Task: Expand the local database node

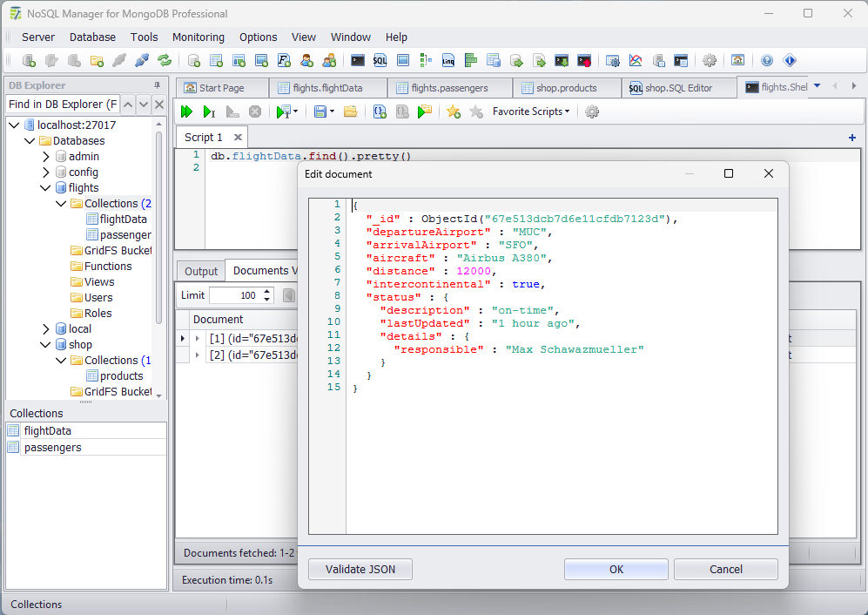Action: [46, 329]
